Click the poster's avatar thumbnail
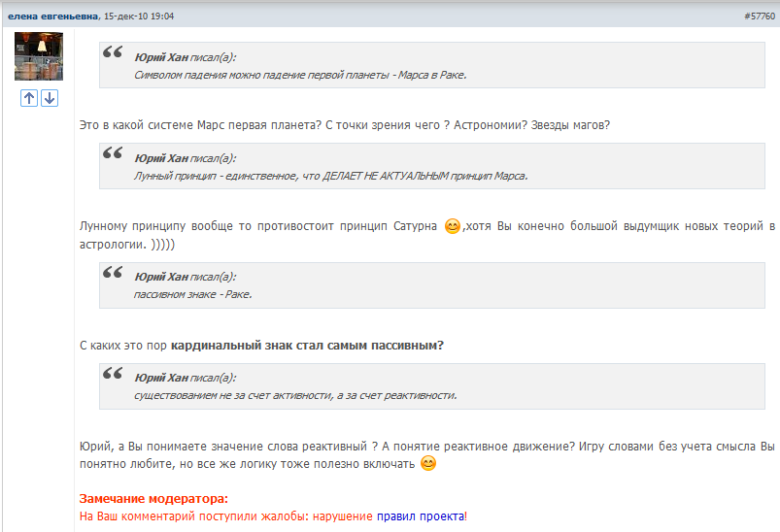 39,56
